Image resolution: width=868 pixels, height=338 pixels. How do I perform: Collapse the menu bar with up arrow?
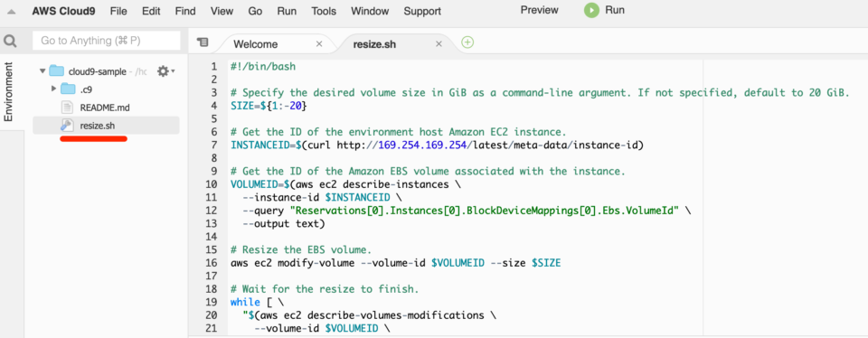[11, 11]
